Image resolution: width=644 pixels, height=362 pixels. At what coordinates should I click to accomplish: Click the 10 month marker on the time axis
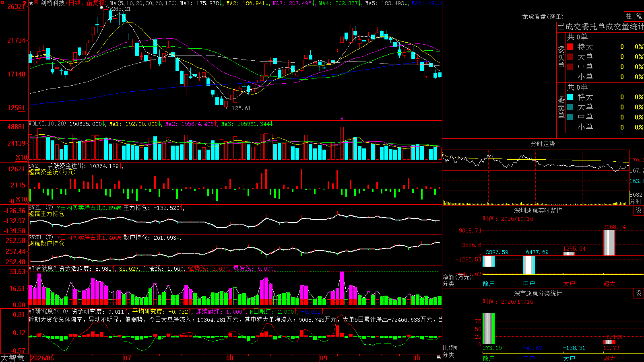pyautogui.click(x=417, y=358)
